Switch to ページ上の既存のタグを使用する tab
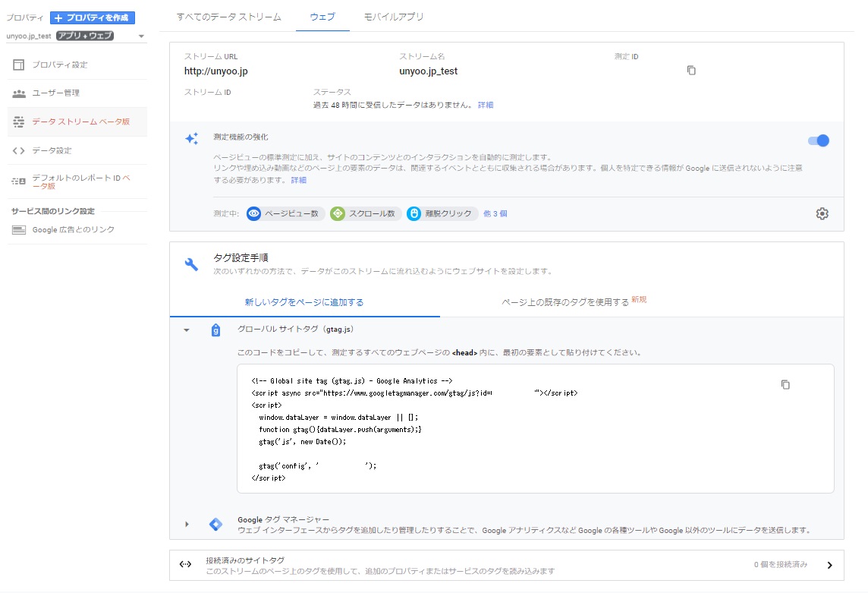 click(565, 302)
